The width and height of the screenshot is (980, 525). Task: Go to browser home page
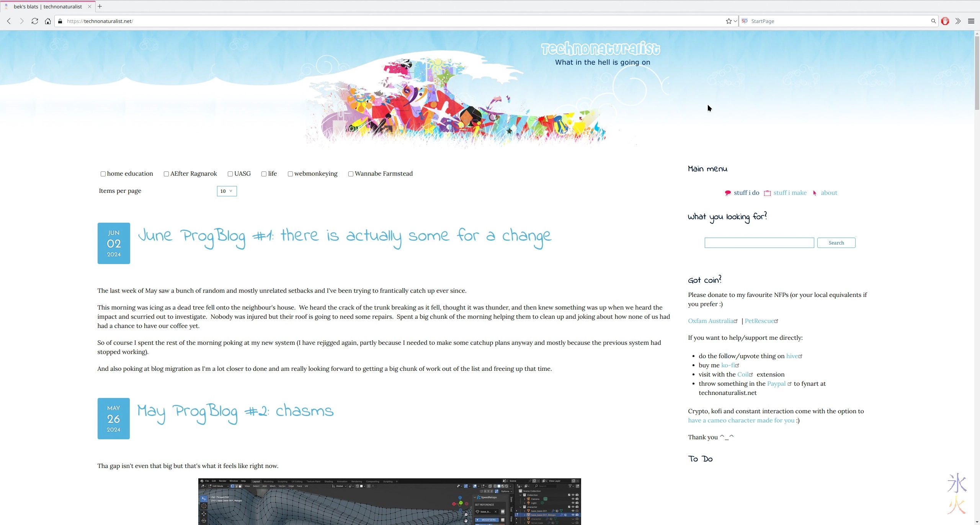(x=48, y=21)
